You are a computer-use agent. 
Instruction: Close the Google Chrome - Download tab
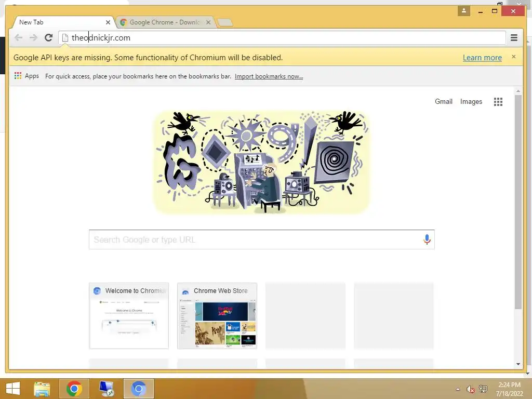pos(208,22)
